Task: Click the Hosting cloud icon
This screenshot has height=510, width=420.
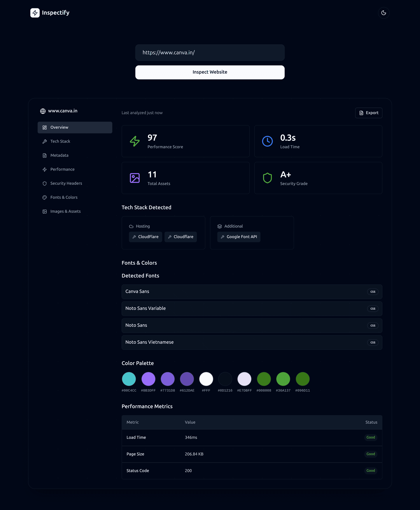Action: pyautogui.click(x=132, y=226)
